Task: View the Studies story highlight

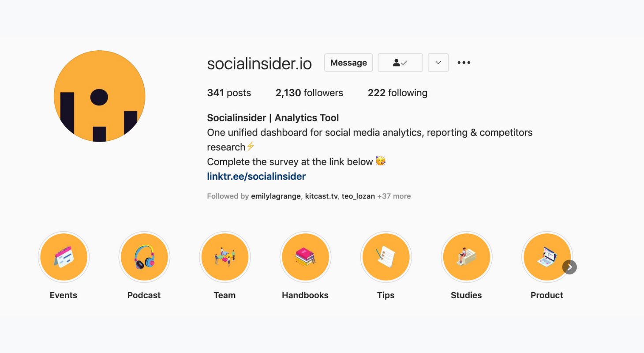Action: pyautogui.click(x=467, y=257)
